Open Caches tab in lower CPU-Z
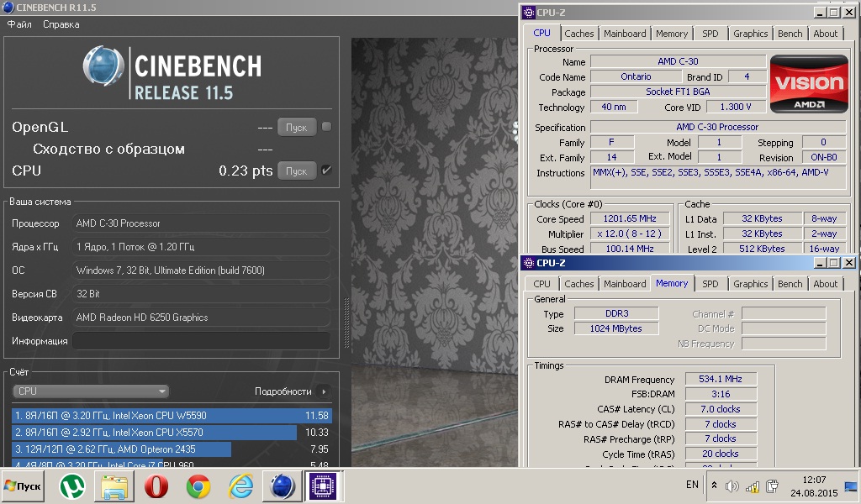This screenshot has width=861, height=504. (579, 284)
